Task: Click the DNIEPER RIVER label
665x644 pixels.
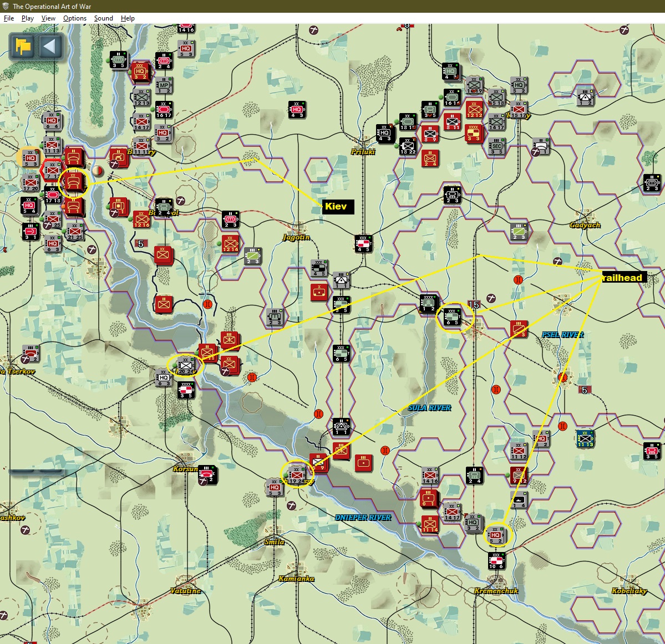Action: (x=363, y=517)
